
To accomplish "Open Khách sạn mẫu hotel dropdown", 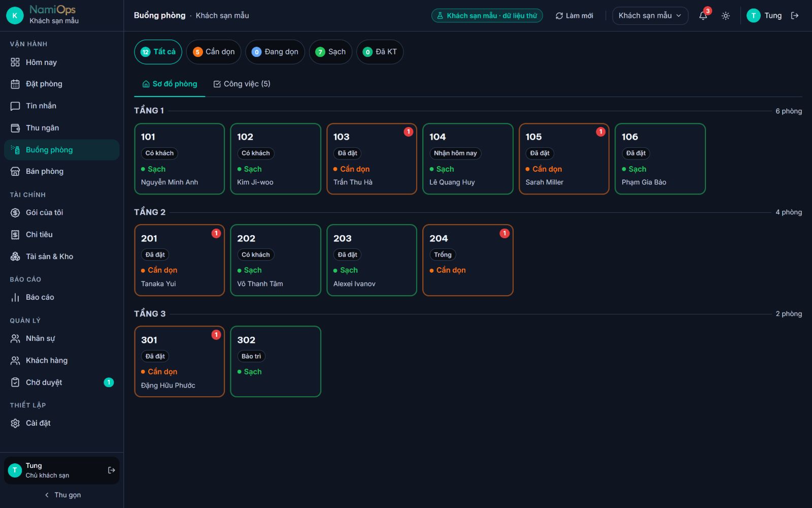I will coord(650,16).
